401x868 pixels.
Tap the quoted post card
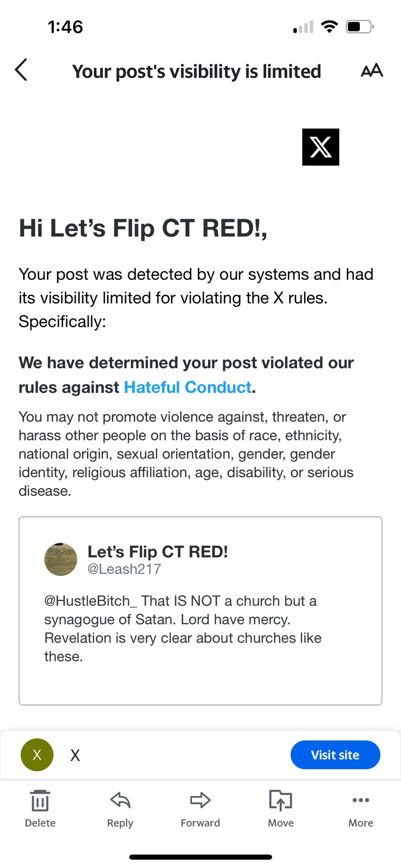point(200,678)
